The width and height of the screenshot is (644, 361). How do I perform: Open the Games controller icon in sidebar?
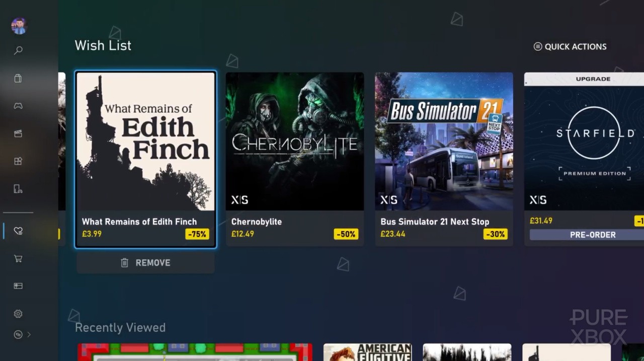18,106
